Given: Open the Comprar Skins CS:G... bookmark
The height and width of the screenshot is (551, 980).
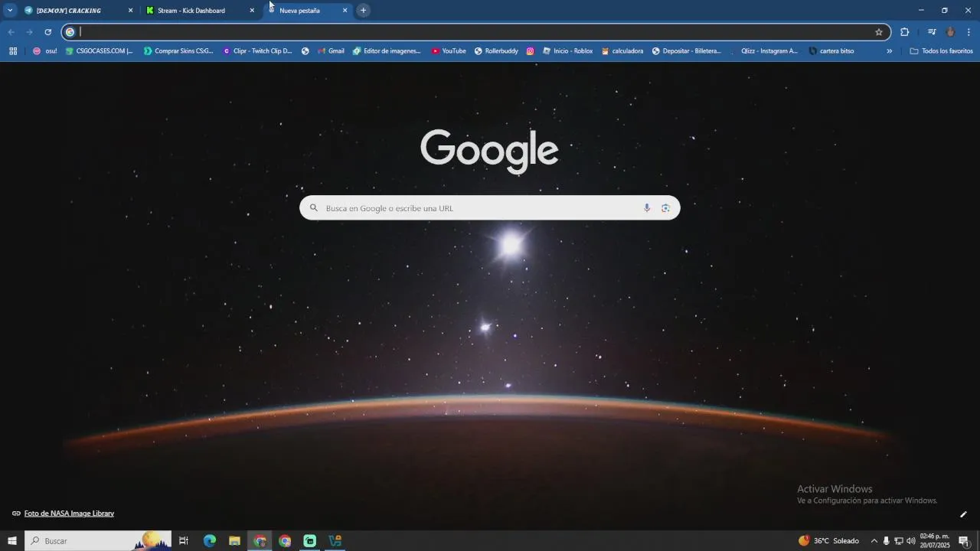Looking at the screenshot, I should pyautogui.click(x=179, y=51).
